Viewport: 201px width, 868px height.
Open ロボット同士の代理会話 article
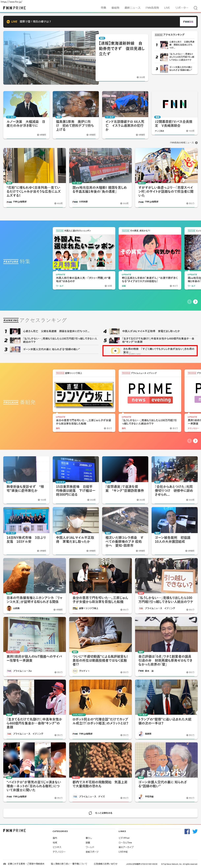click(x=100, y=709)
